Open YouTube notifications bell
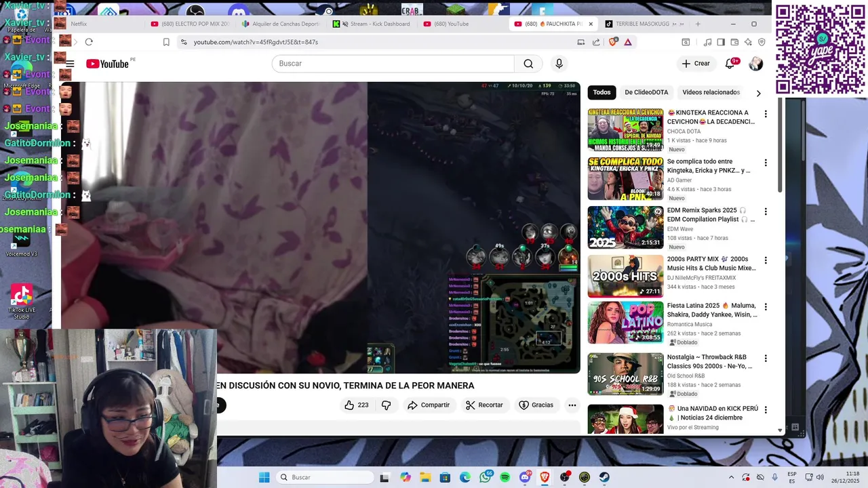The image size is (868, 488). tap(730, 64)
